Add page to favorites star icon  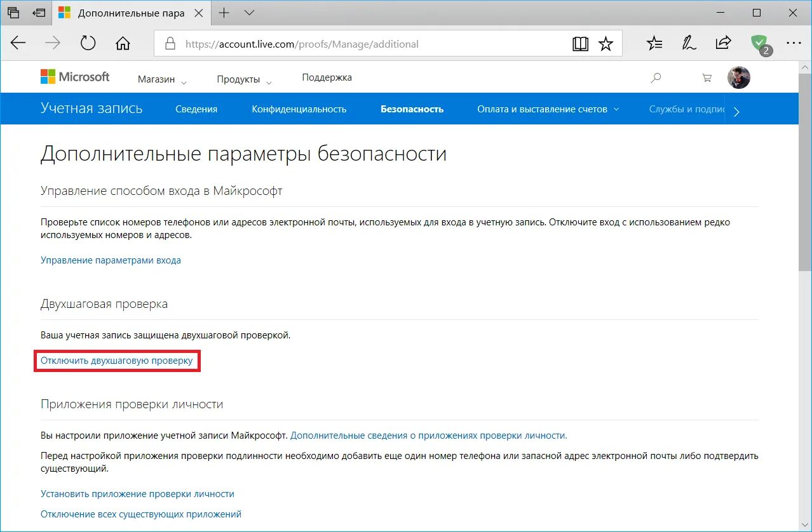click(606, 44)
